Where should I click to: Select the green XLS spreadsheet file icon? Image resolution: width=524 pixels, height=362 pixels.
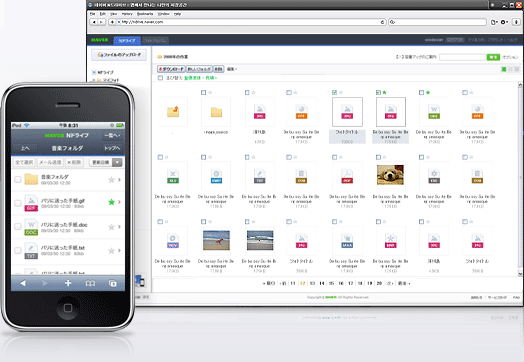pyautogui.click(x=173, y=176)
